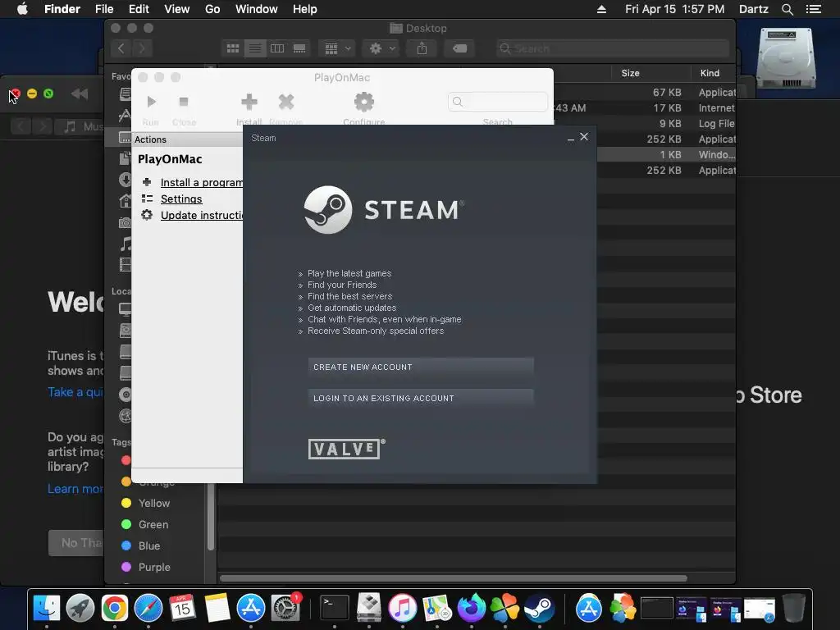Click the Finder horizontal scrollbar

453,578
